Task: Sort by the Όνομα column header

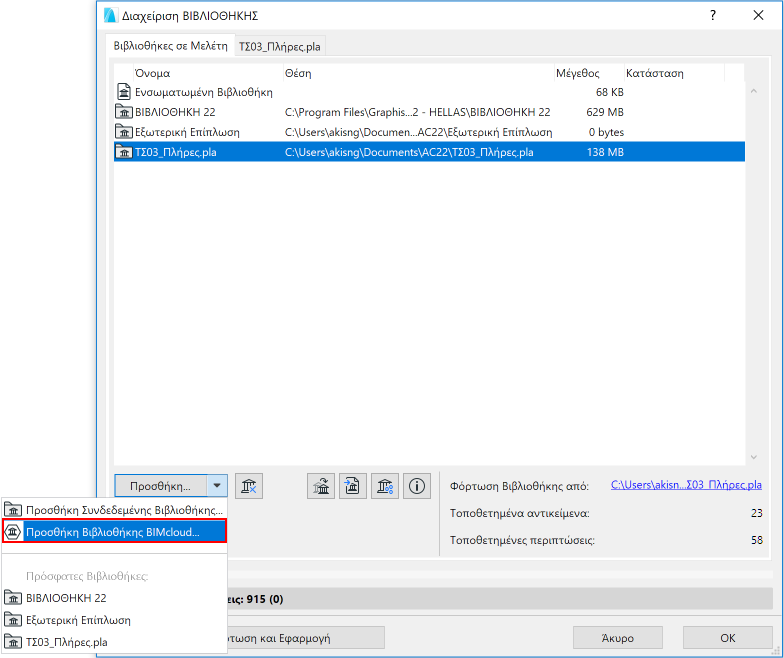Action: tap(208, 73)
